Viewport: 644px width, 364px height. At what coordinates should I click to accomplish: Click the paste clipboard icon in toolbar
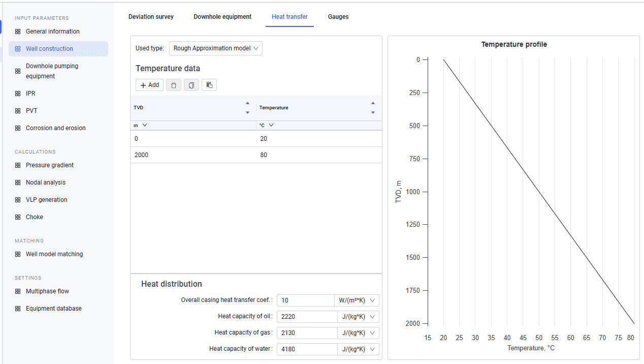coord(209,85)
